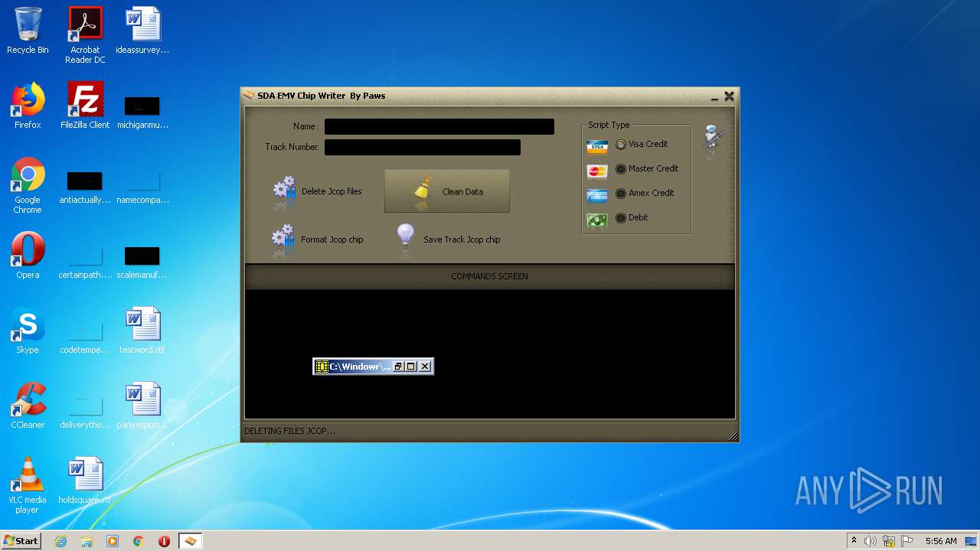The width and height of the screenshot is (980, 551).
Task: Open the Firefox desktop shortcut
Action: tap(28, 106)
